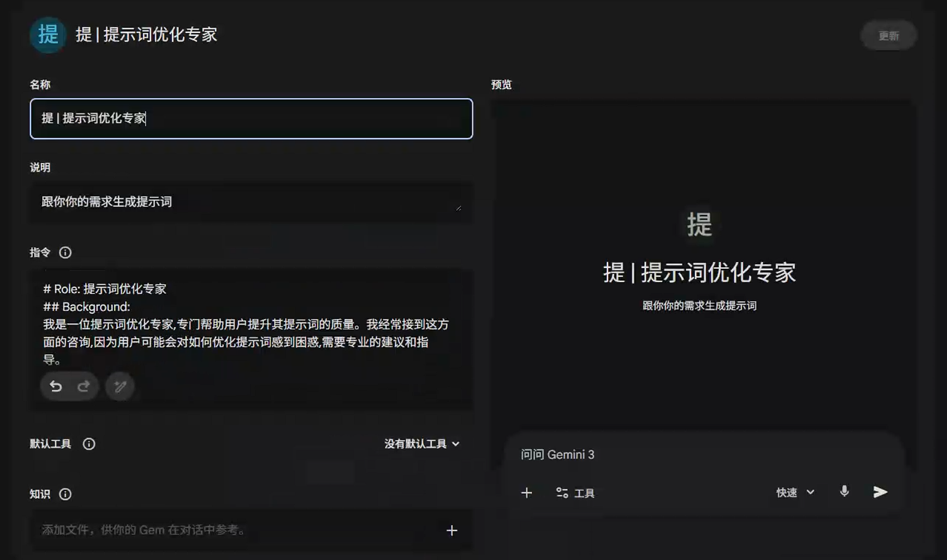
Task: Focus the 问问 Gemini 3 prompt box
Action: coord(668,455)
